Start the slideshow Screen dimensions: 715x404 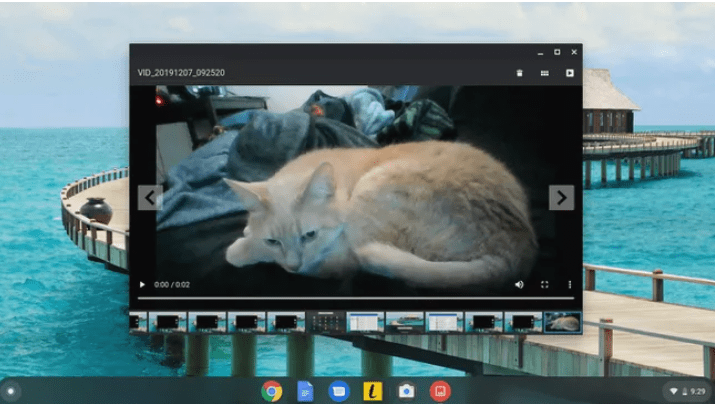(570, 73)
